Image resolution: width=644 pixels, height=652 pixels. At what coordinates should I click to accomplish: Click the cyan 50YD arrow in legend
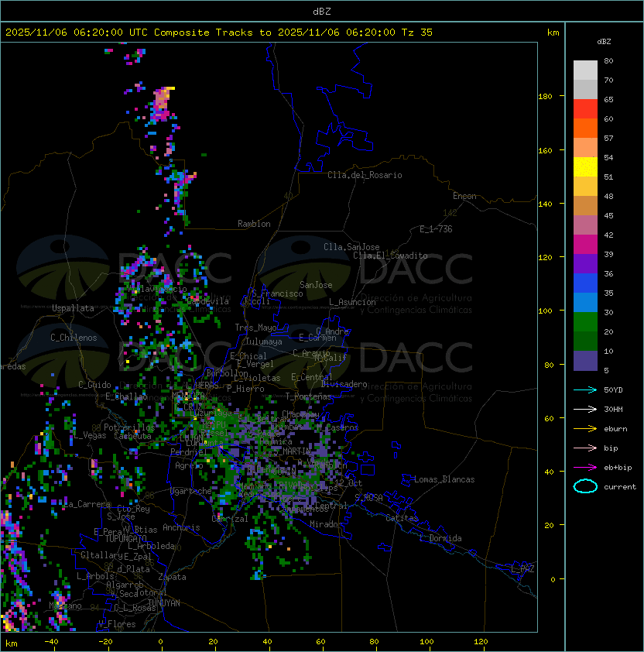click(x=585, y=390)
